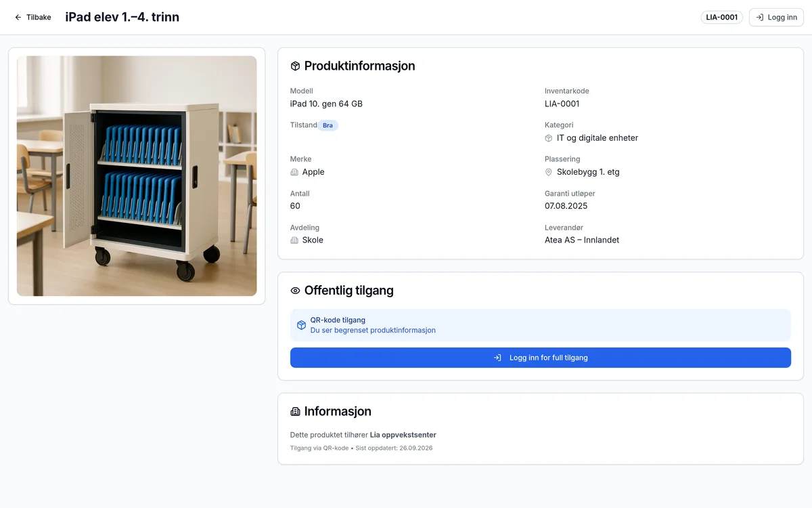Click the Produktinformasjon box icon
Viewport: 812px width, 508px height.
(x=295, y=66)
